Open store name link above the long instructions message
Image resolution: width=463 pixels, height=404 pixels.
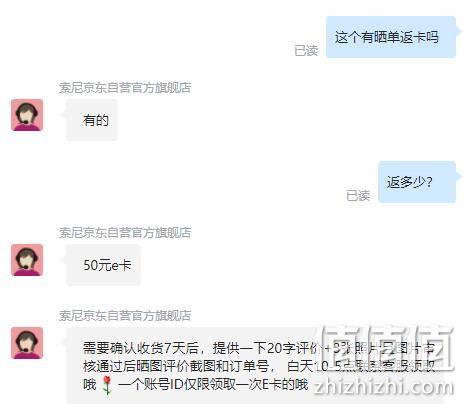point(125,315)
